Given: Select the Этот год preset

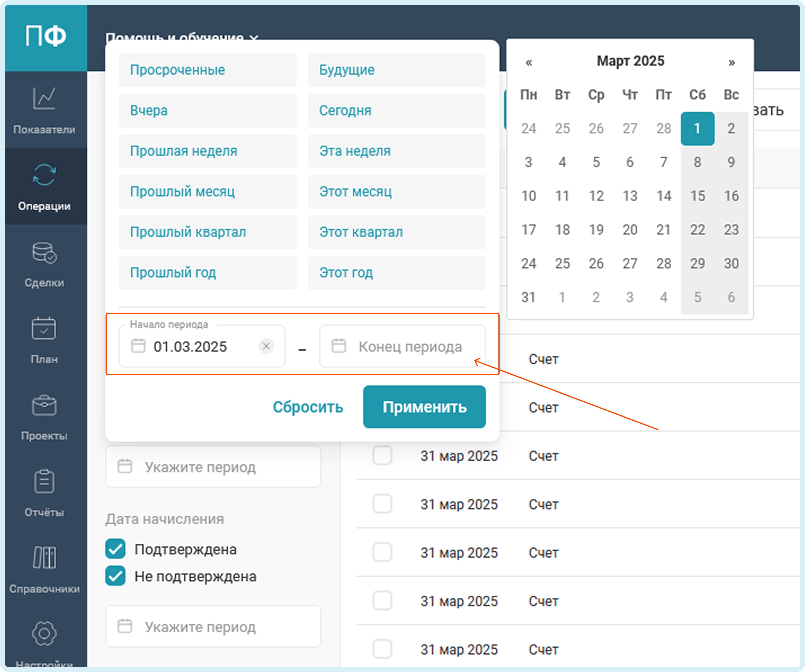Looking at the screenshot, I should [x=397, y=273].
